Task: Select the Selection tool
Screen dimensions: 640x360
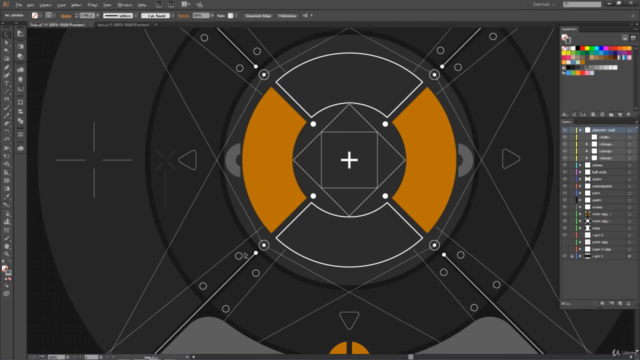Action: pyautogui.click(x=7, y=34)
